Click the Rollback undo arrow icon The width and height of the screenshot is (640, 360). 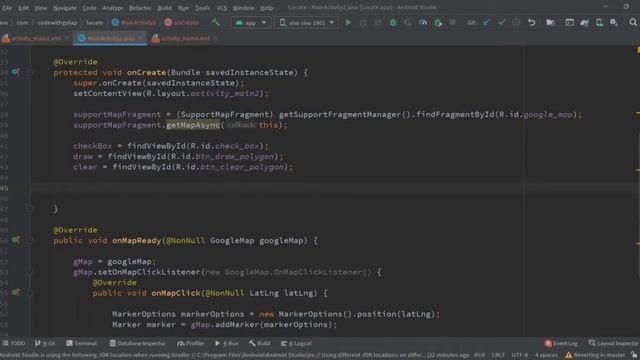pyautogui.click(x=531, y=22)
